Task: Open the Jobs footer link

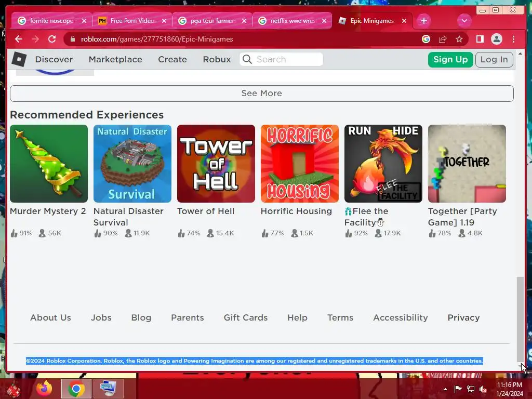Action: tap(101, 317)
